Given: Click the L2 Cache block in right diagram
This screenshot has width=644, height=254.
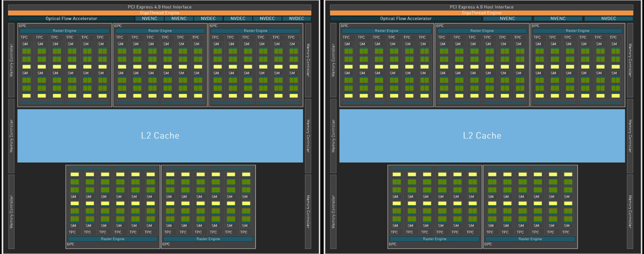Looking at the screenshot, I should 482,136.
